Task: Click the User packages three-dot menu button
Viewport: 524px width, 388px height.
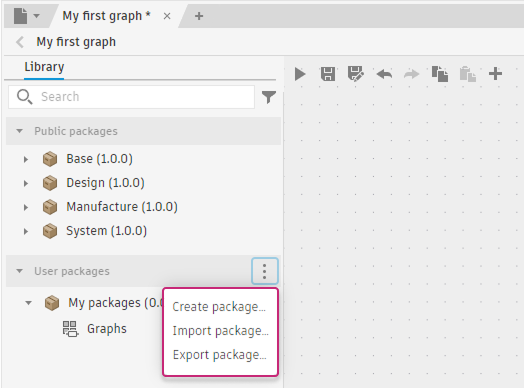Action: [264, 271]
